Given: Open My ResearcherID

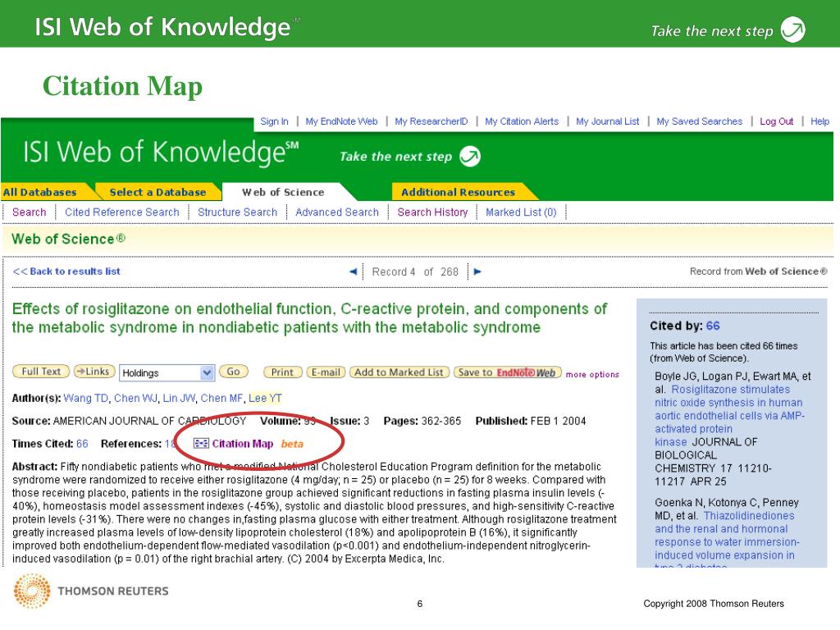Looking at the screenshot, I should [431, 121].
